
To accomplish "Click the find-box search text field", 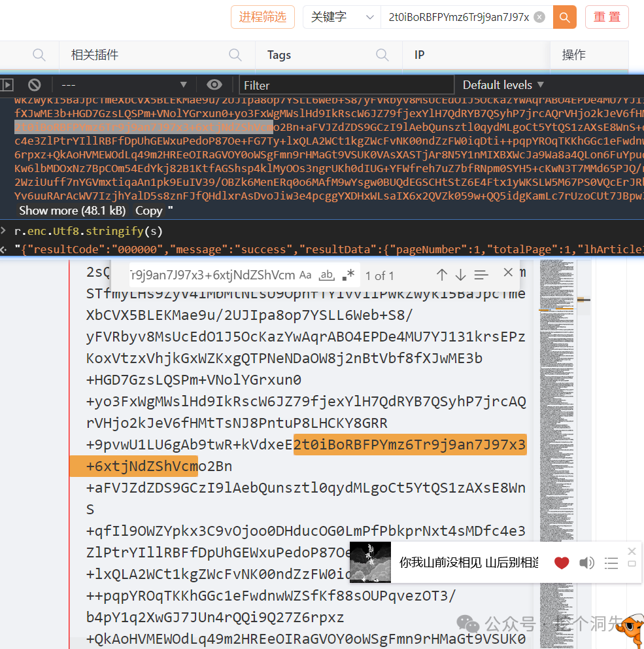I will (x=212, y=275).
